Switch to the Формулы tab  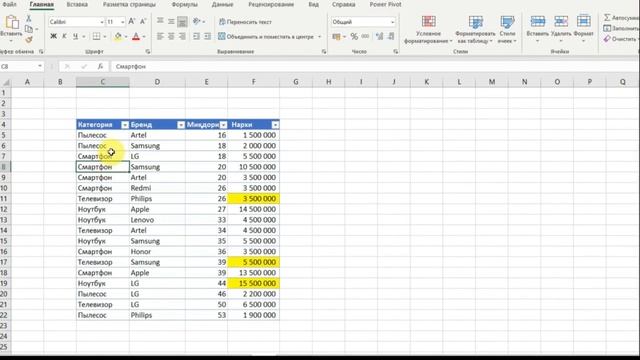pos(184,4)
